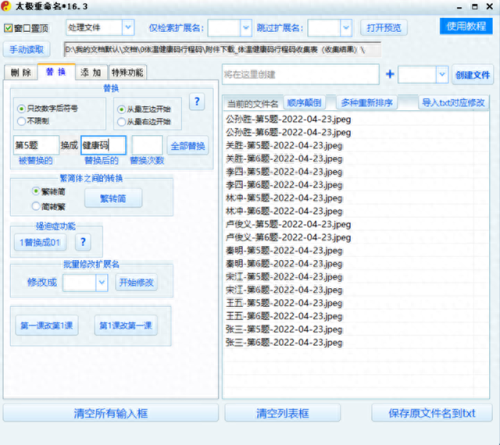This screenshot has height=445, width=500.
Task: Click 第1课改第一课 button
Action: click(126, 325)
